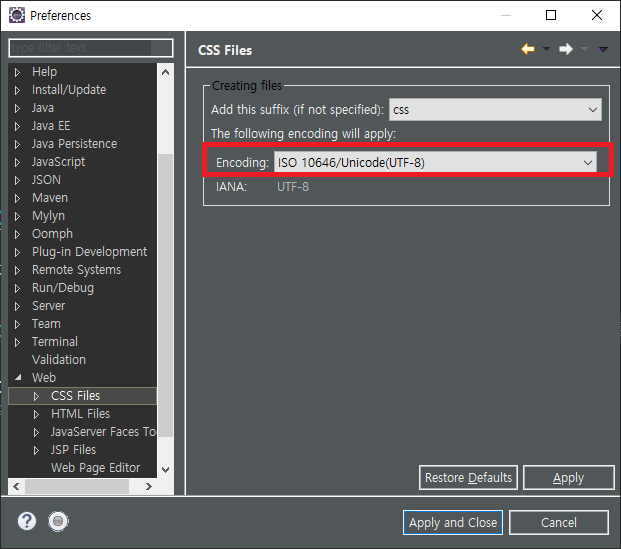Open the back history dropdown arrow
621x549 pixels.
click(x=546, y=49)
